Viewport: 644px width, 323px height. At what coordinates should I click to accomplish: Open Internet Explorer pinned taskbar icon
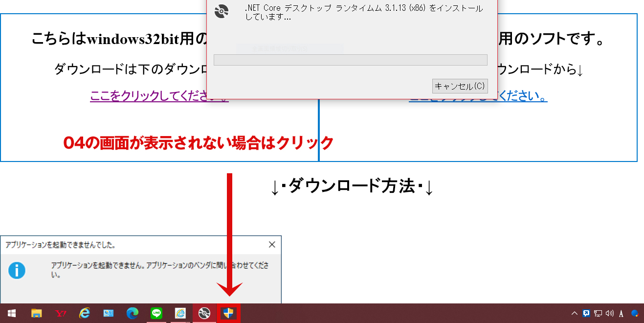pyautogui.click(x=85, y=313)
